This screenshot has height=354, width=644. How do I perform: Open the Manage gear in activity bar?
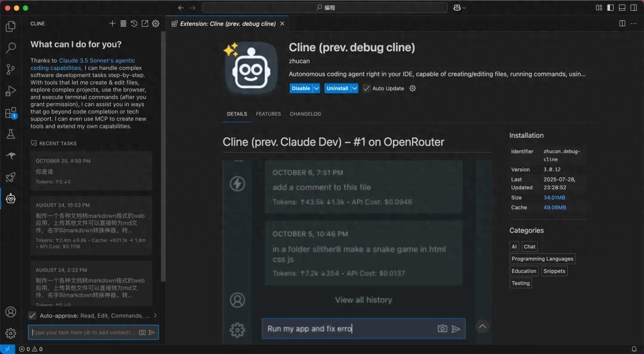[11, 333]
